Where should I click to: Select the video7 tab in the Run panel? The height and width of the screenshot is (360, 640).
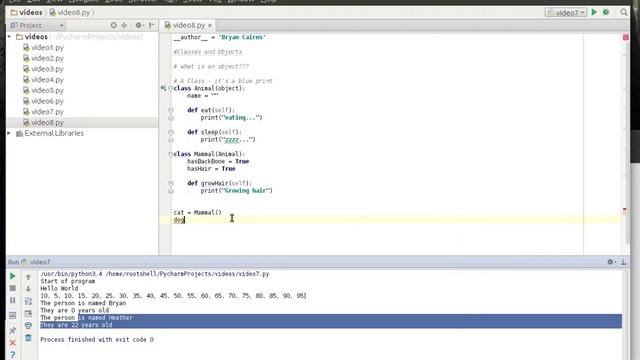coord(36,262)
